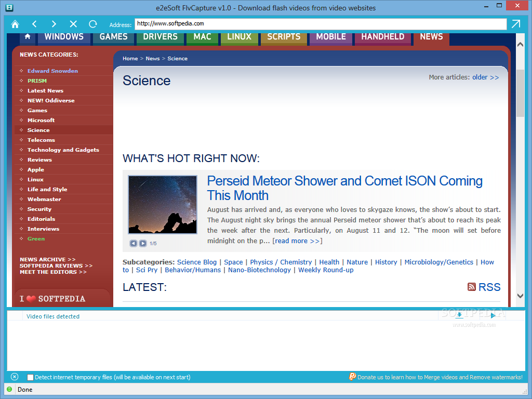Click green status indicator in status bar
Image resolution: width=532 pixels, height=399 pixels.
pyautogui.click(x=9, y=389)
